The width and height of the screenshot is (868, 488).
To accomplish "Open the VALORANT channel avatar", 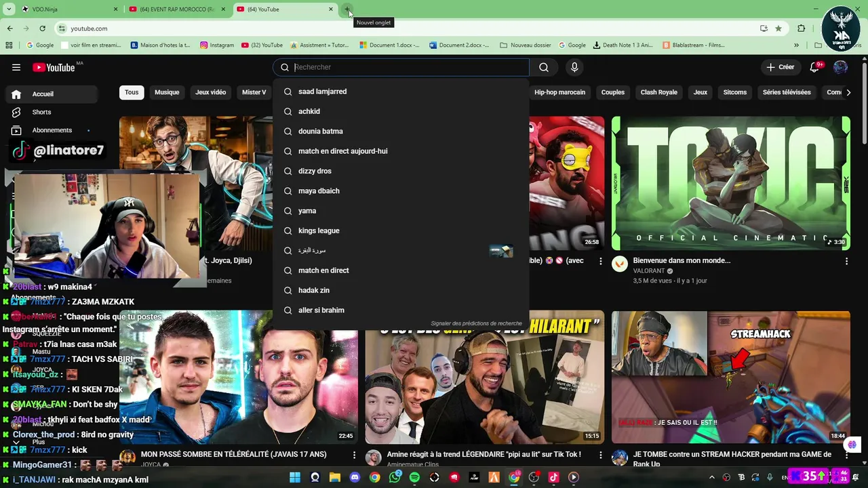I will tap(620, 264).
